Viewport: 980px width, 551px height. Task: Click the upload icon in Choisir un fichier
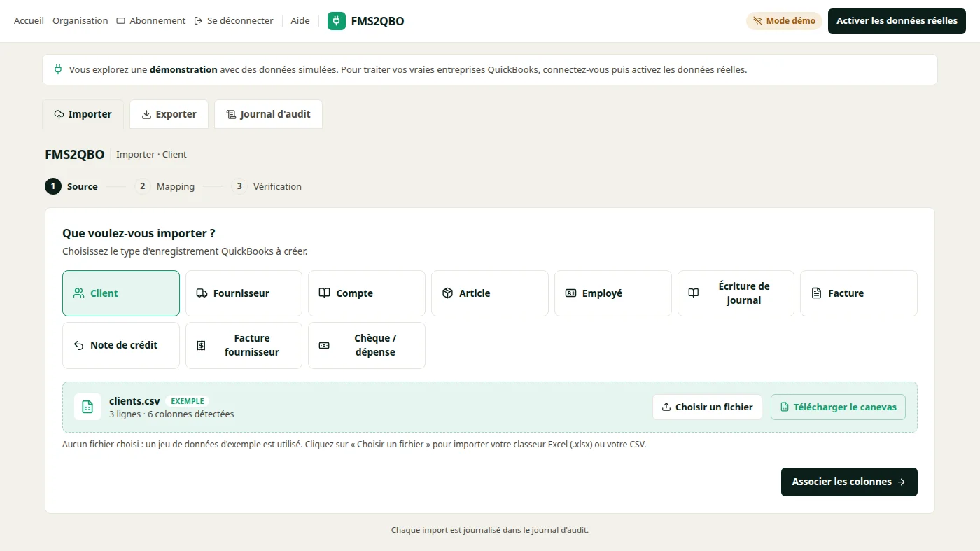pyautogui.click(x=666, y=407)
